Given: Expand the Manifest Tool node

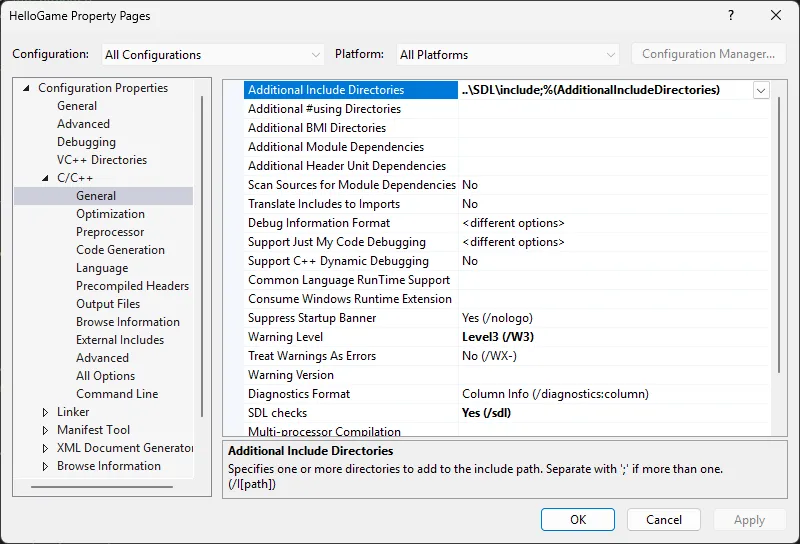Looking at the screenshot, I should [x=46, y=430].
